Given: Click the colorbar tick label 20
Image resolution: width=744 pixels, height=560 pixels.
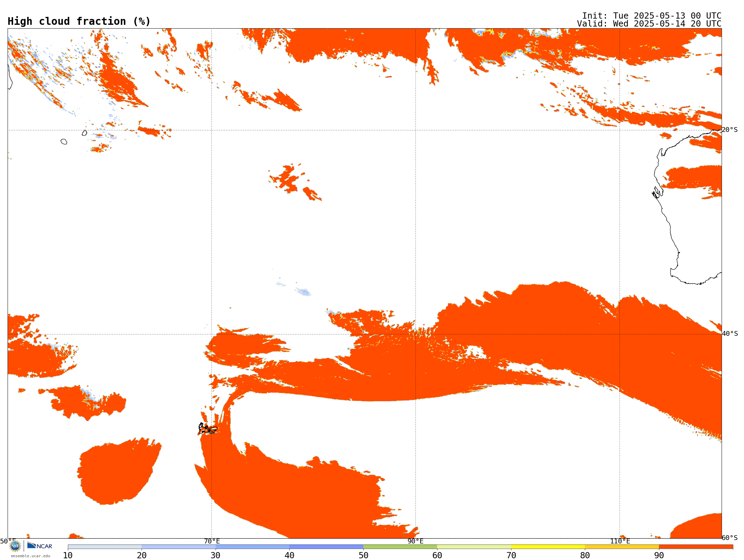Looking at the screenshot, I should [x=142, y=556].
